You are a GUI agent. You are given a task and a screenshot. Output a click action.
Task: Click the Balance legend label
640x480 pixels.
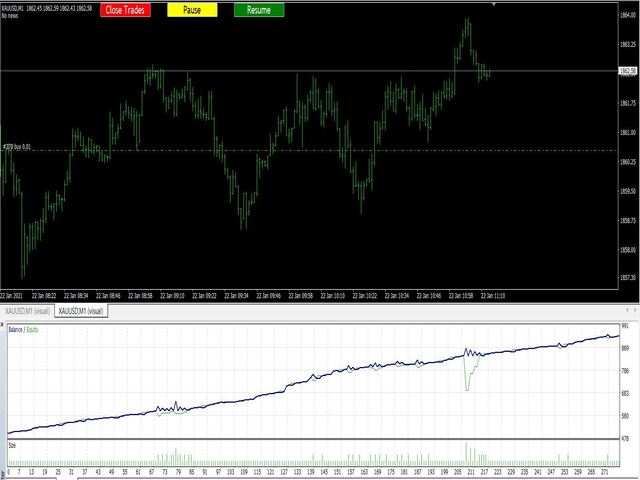pyautogui.click(x=15, y=330)
